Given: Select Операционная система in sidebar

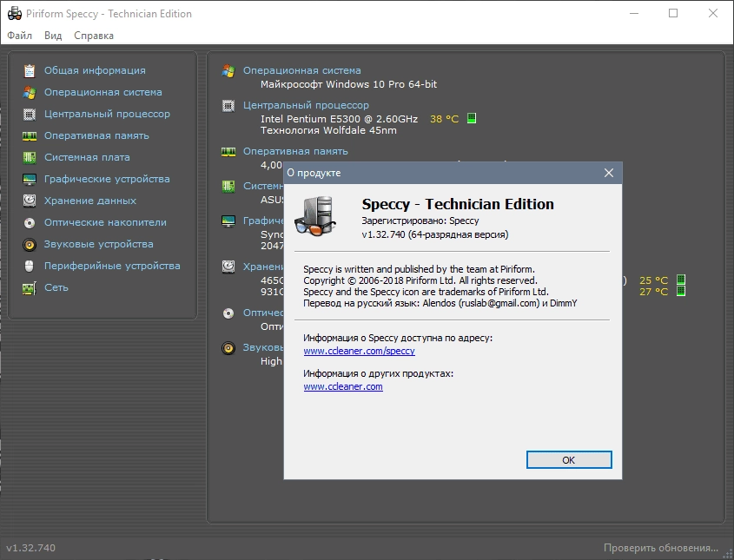Looking at the screenshot, I should (103, 92).
